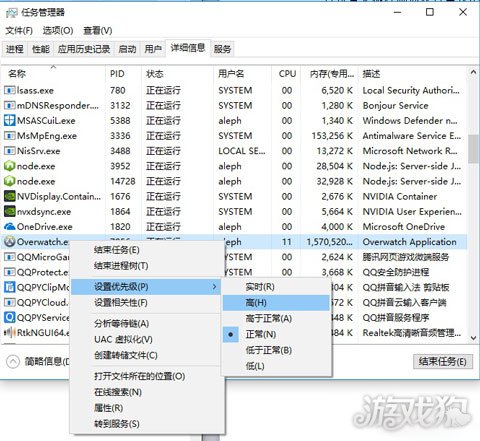
Task: Open the 文件(F) menu
Action: click(x=19, y=31)
